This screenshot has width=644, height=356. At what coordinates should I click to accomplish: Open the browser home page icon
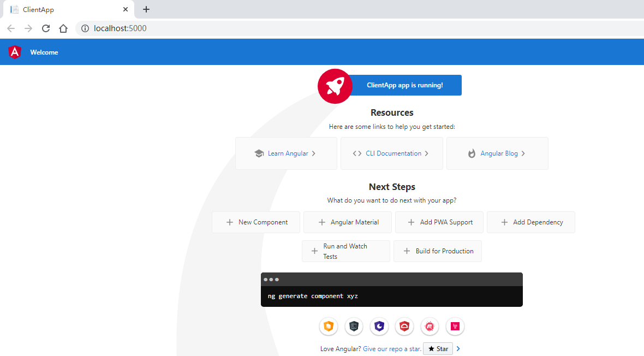[x=63, y=28]
